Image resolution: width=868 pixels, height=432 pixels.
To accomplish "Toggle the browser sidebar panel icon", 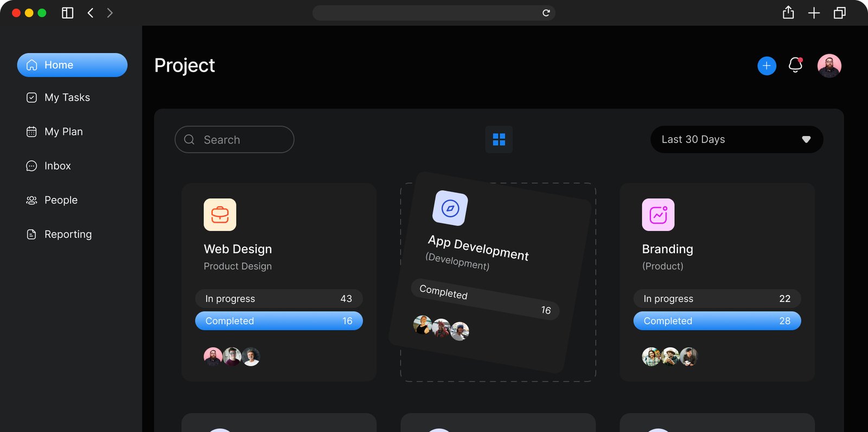I will [x=67, y=13].
